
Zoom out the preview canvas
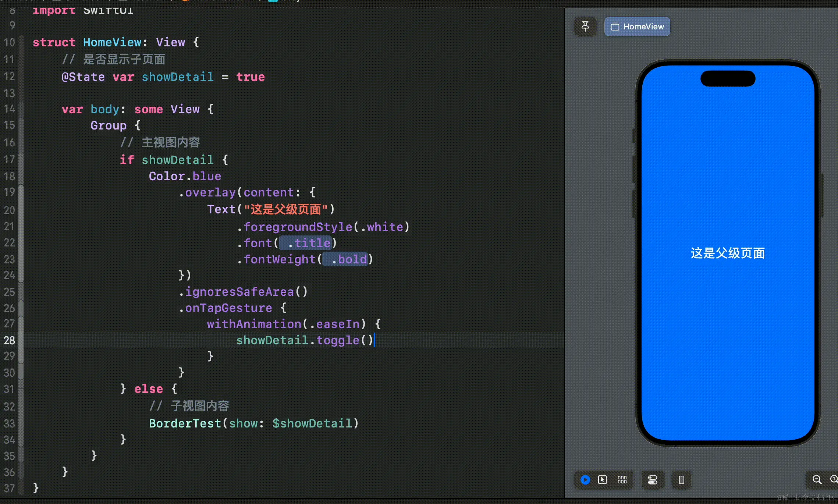tap(817, 480)
